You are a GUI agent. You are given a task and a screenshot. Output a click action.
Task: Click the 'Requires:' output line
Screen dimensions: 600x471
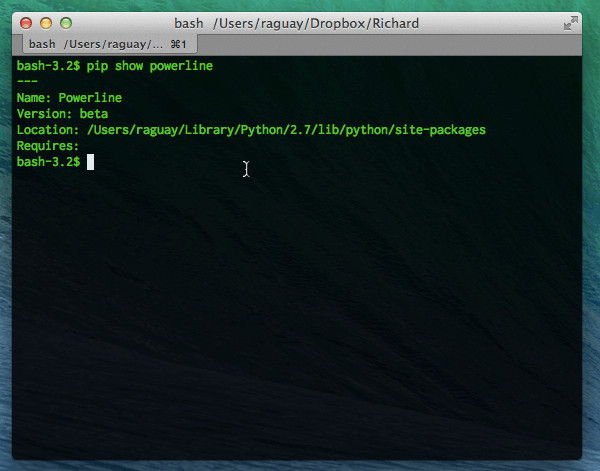48,146
